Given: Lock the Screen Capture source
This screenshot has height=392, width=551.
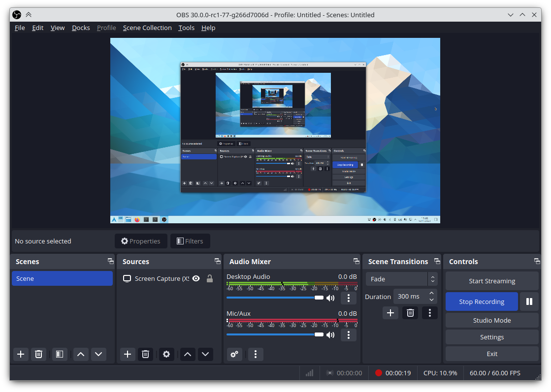Looking at the screenshot, I should (x=209, y=278).
